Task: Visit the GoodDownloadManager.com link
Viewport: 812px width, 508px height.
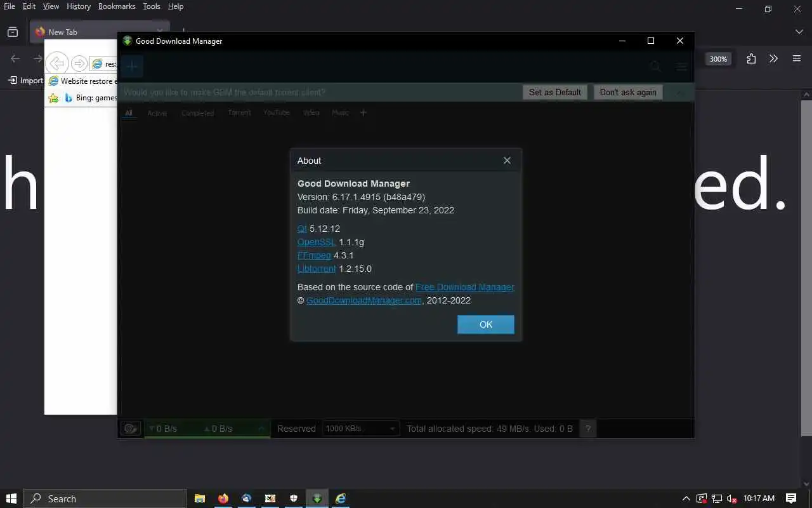Action: coord(364,300)
